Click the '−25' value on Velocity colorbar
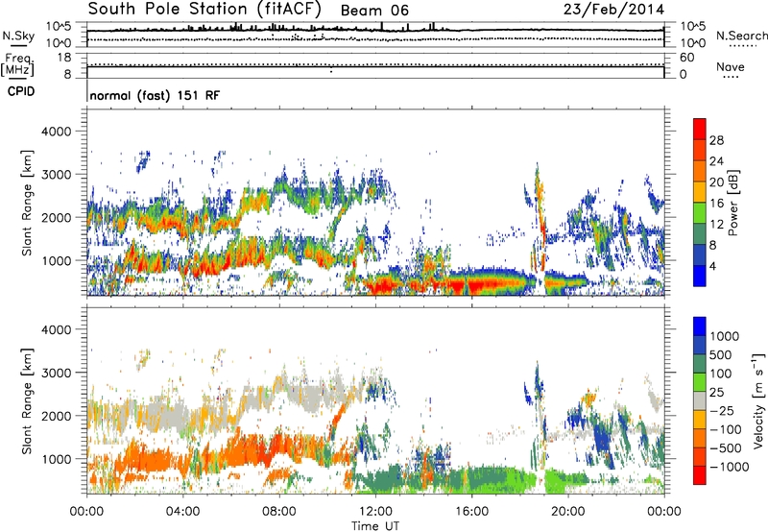Screen dimensions: 768x532 tap(722, 410)
